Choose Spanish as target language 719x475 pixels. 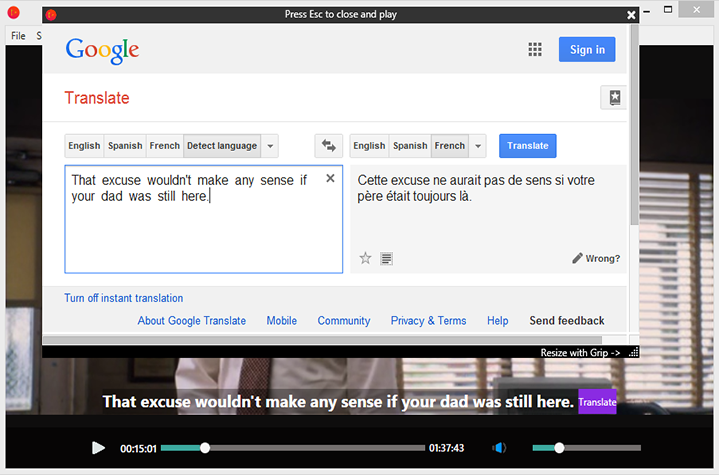pos(409,146)
